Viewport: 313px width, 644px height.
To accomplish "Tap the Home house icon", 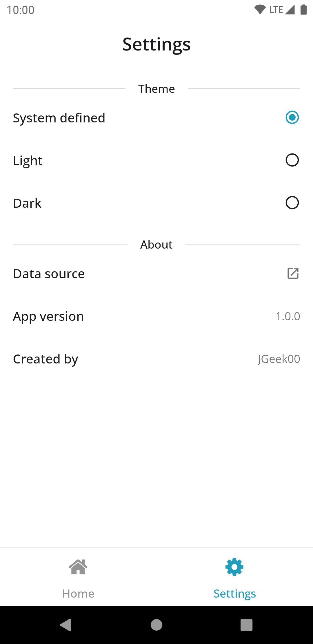I will (78, 567).
